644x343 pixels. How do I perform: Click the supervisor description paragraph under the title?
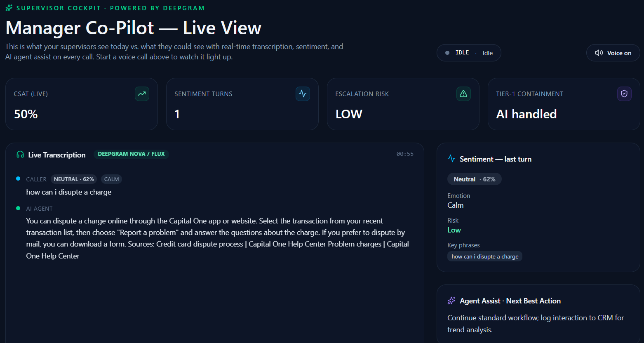pyautogui.click(x=174, y=52)
